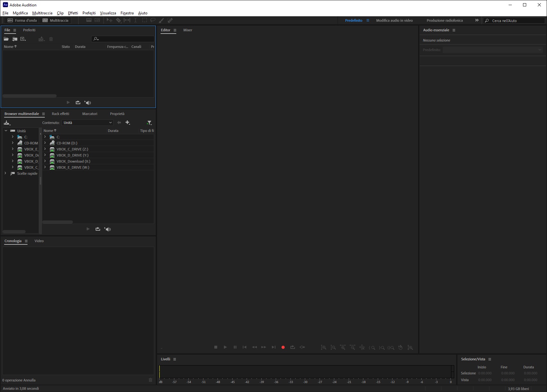Open the Contenuto Unità dropdown

(x=88, y=123)
